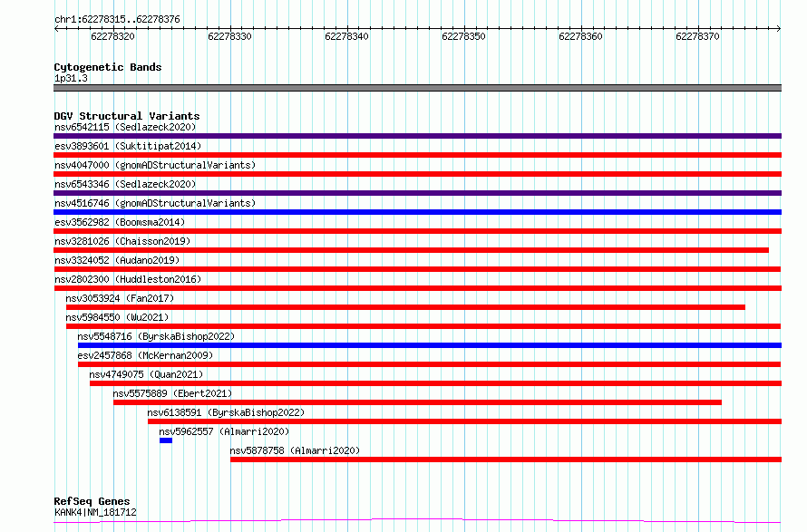Click the esv2457868 (McKernan2009) label
This screenshot has height=532, width=807.
coord(145,355)
